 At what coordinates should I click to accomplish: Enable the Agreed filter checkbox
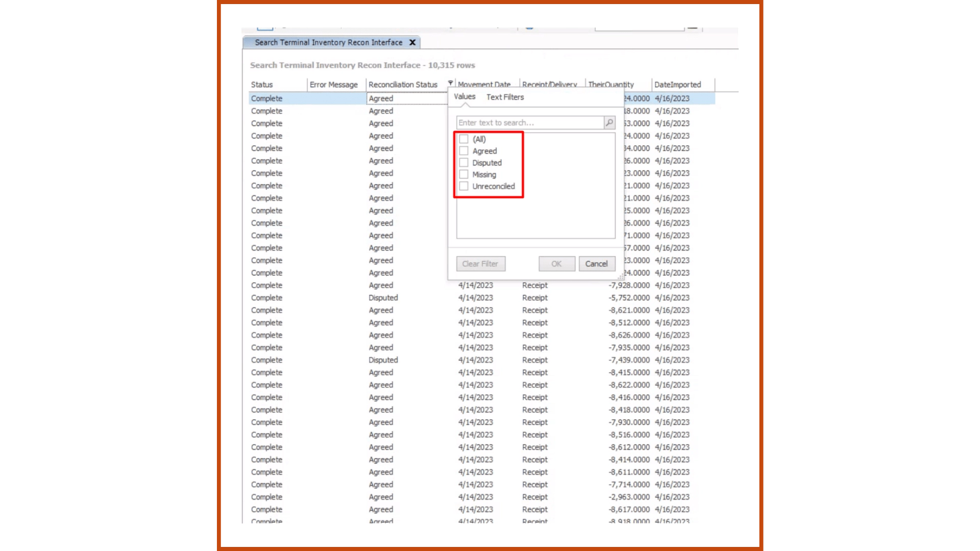(x=463, y=151)
